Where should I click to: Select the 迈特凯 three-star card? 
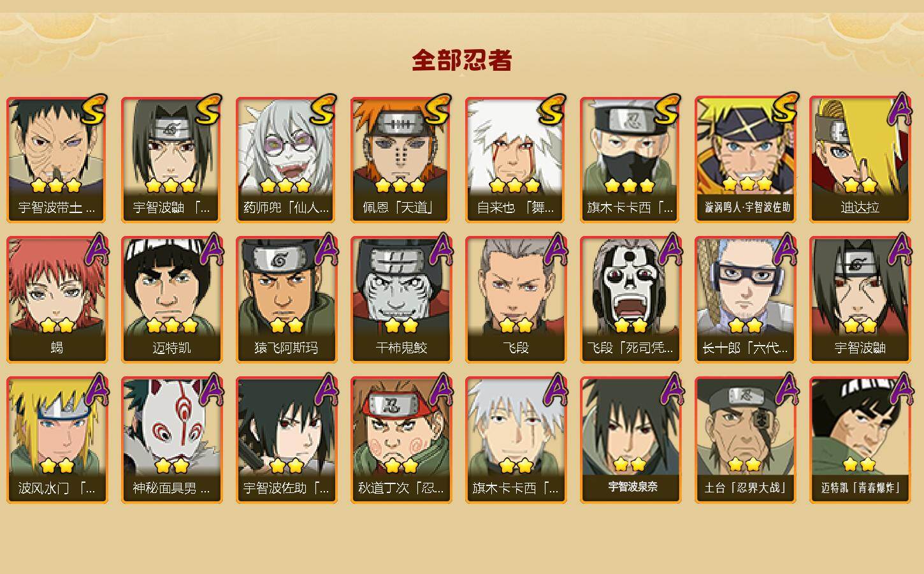point(171,300)
